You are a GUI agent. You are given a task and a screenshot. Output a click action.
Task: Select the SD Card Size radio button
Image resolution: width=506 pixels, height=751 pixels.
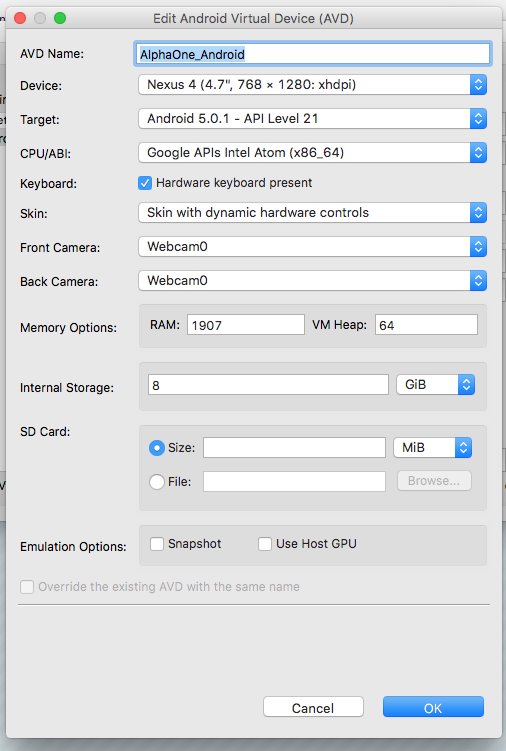point(157,448)
